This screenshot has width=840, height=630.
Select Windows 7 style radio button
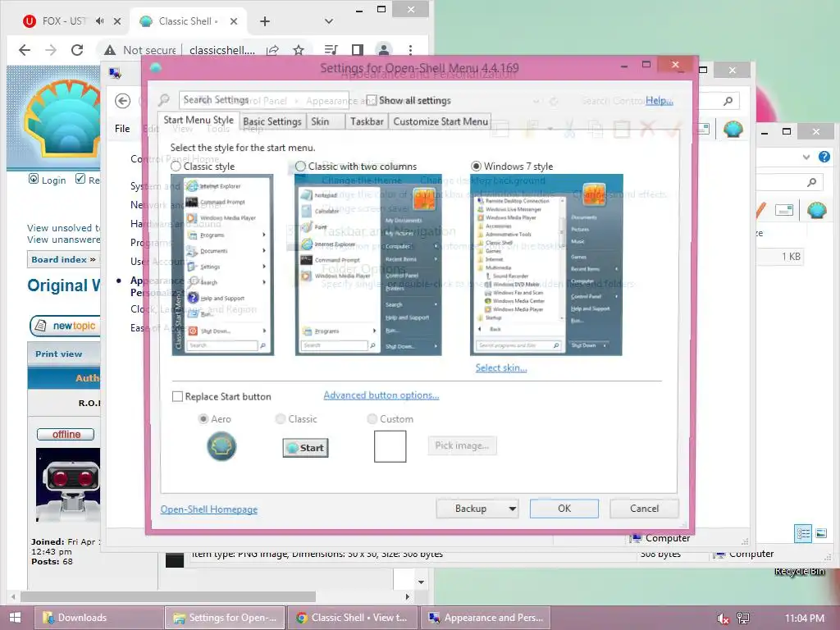pos(476,167)
